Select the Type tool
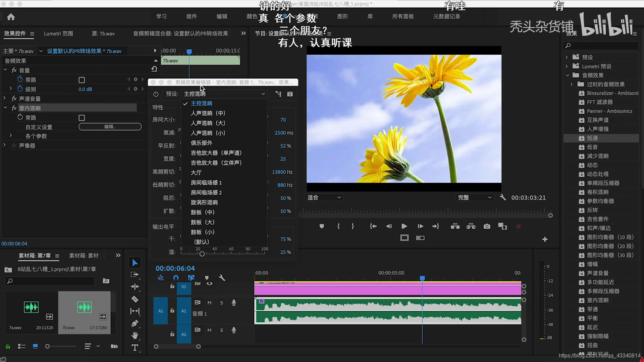This screenshot has height=362, width=644. tap(135, 348)
